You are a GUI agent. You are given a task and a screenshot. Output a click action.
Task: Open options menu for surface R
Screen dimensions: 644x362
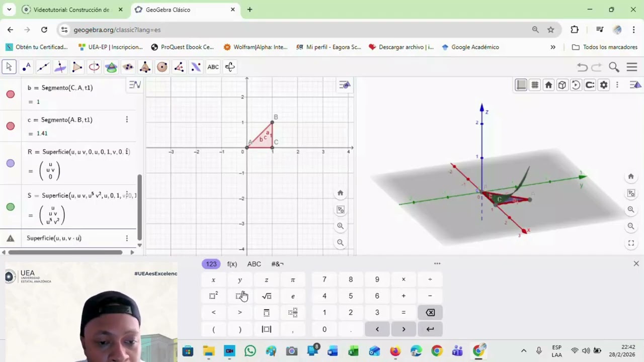tap(127, 151)
